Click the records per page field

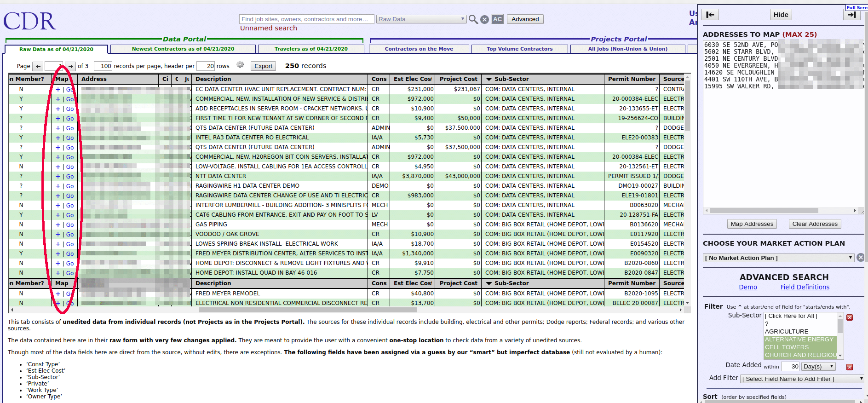pos(103,66)
